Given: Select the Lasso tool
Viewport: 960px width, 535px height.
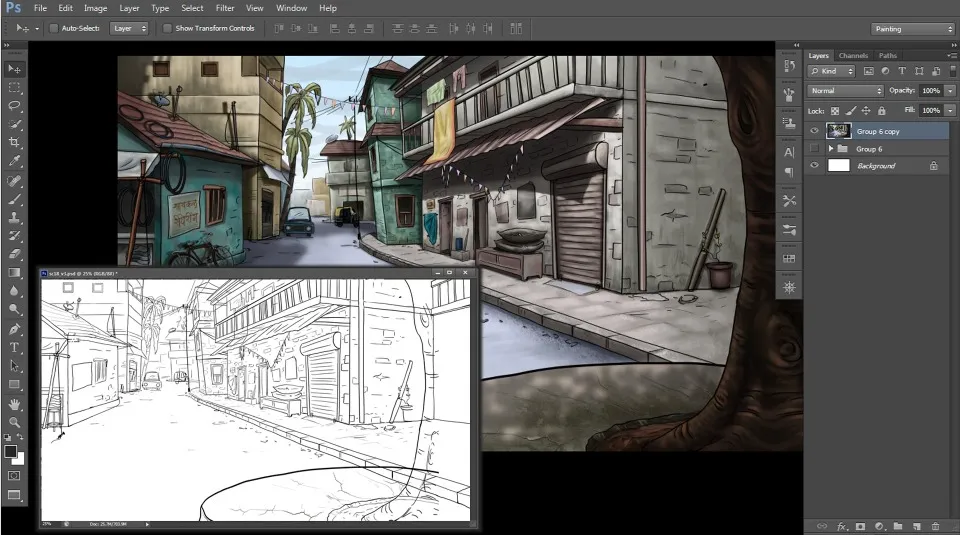Looking at the screenshot, I should [x=14, y=106].
